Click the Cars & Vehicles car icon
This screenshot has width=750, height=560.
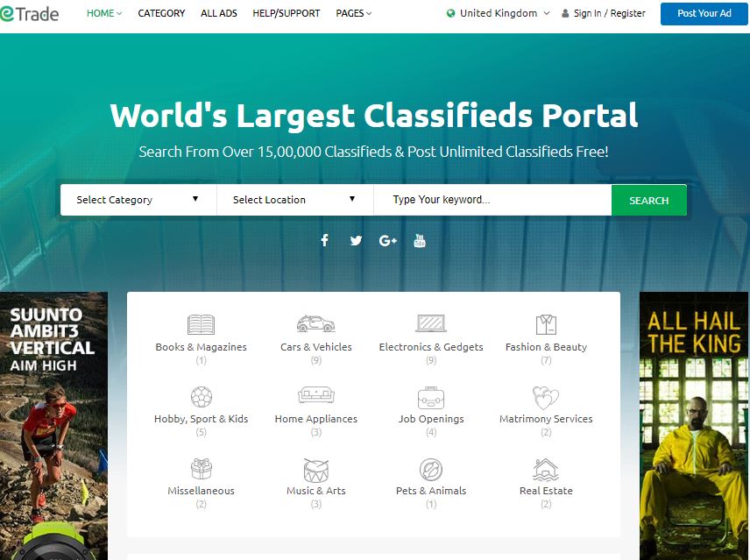[x=315, y=323]
